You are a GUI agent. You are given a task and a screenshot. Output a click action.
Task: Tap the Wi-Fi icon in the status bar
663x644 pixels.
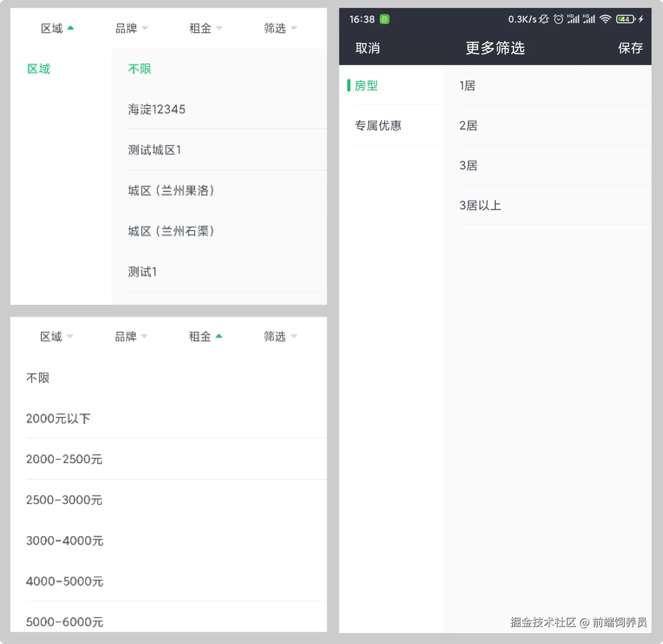(x=605, y=19)
